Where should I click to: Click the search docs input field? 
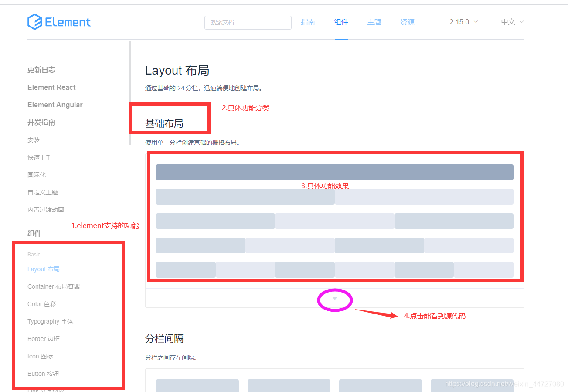[248, 22]
